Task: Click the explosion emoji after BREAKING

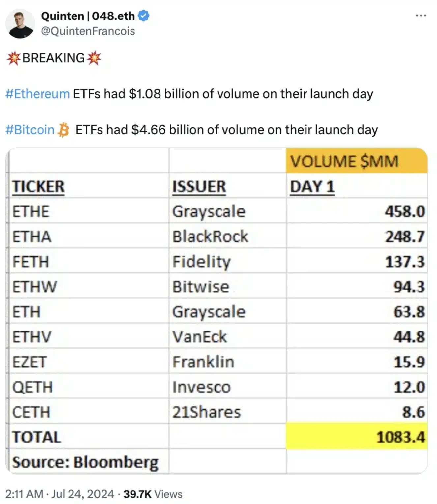Action: point(94,58)
